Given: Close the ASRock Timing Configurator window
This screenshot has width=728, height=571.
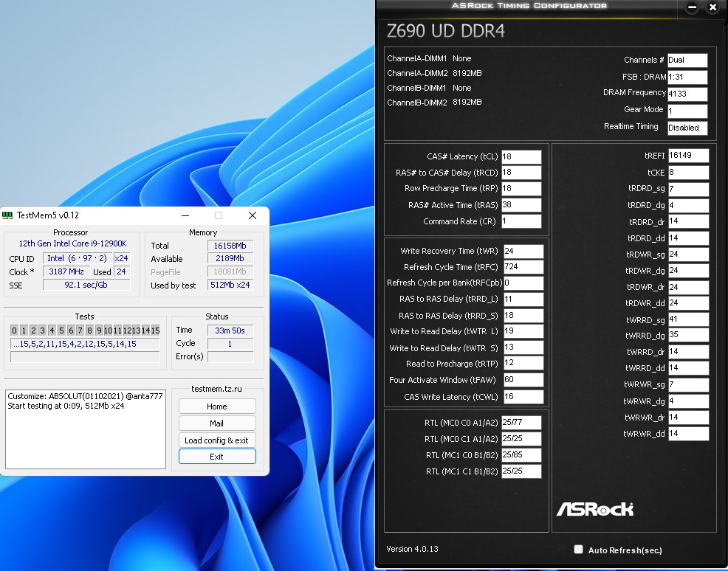Looking at the screenshot, I should [712, 7].
